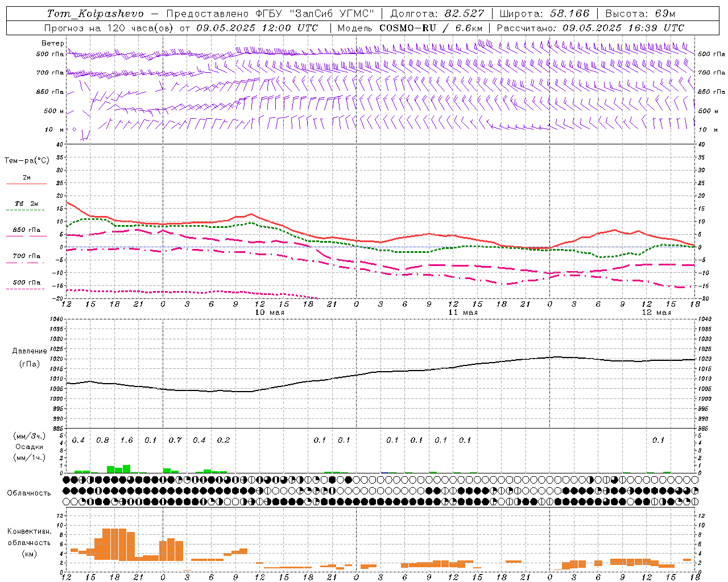The width and height of the screenshot is (728, 582).
Task: Click the 11 мая date label
Action: [463, 313]
